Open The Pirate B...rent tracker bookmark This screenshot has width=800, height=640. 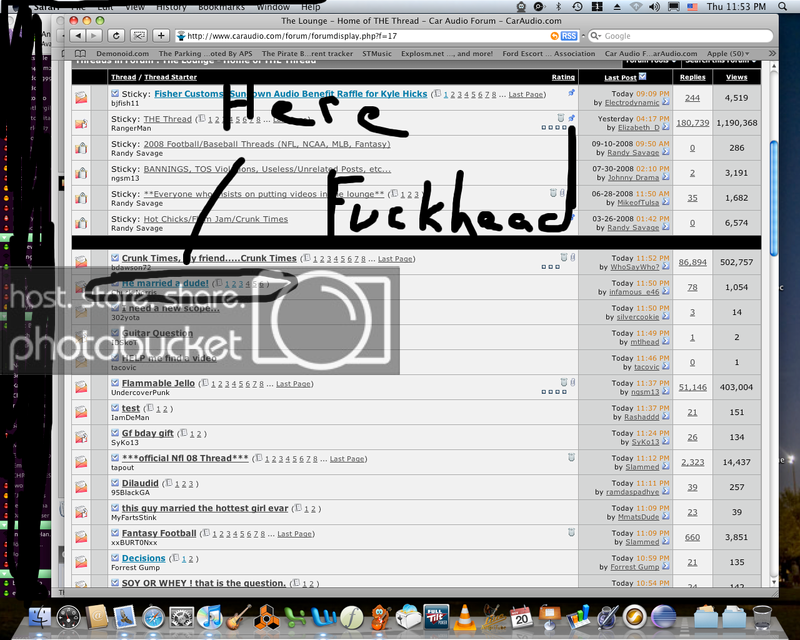pyautogui.click(x=307, y=54)
